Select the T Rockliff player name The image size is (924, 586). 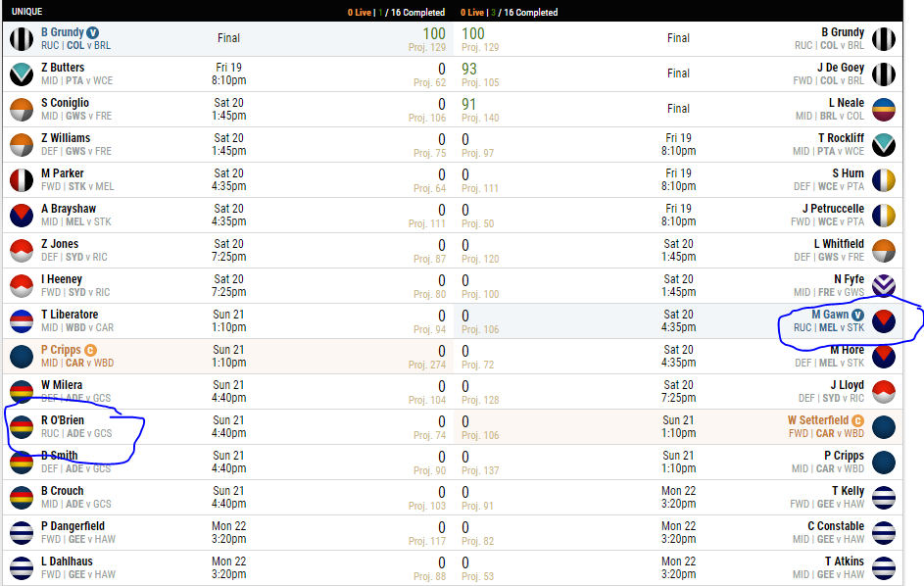[841, 138]
